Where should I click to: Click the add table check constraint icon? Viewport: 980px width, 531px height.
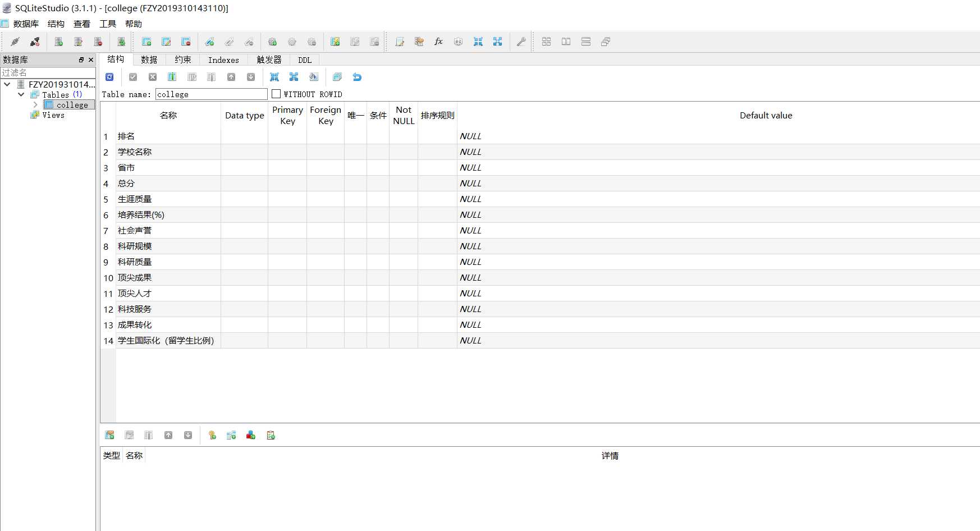(271, 435)
